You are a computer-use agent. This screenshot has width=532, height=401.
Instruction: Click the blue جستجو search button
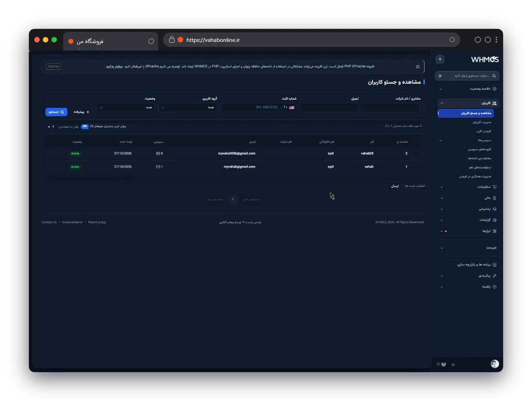pos(56,112)
